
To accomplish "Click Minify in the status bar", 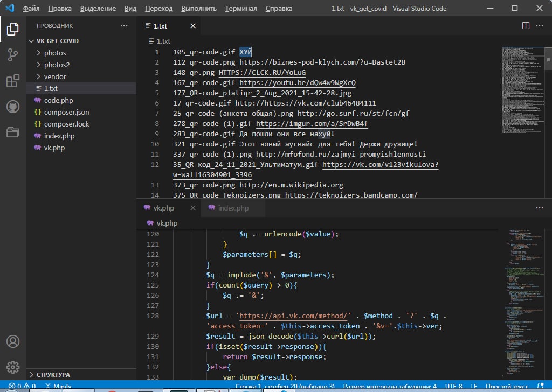I will coord(58,386).
